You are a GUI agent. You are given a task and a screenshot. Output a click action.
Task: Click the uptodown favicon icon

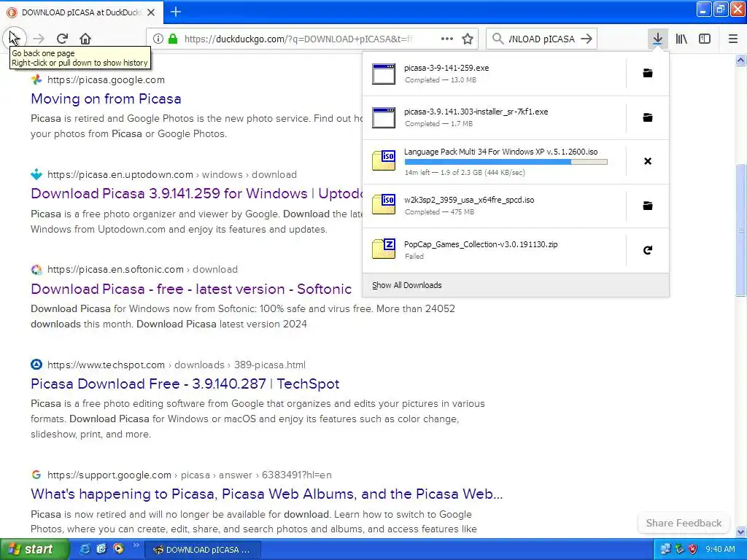click(x=36, y=174)
